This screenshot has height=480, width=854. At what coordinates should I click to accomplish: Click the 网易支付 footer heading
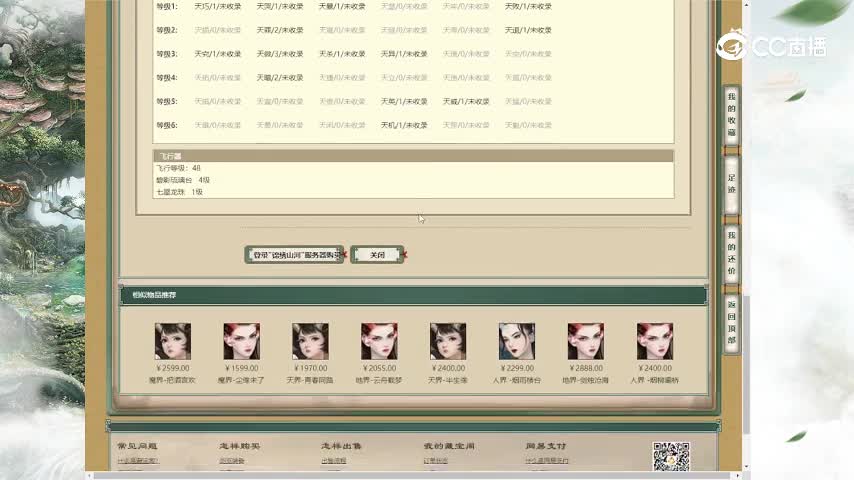click(x=546, y=446)
